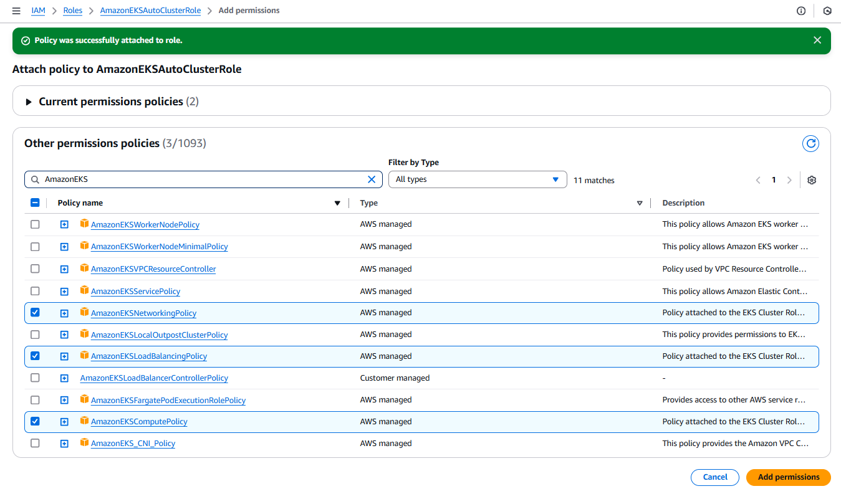Uncheck the AmazonEKSComputePolicy checkbox
The image size is (841, 504).
[35, 422]
